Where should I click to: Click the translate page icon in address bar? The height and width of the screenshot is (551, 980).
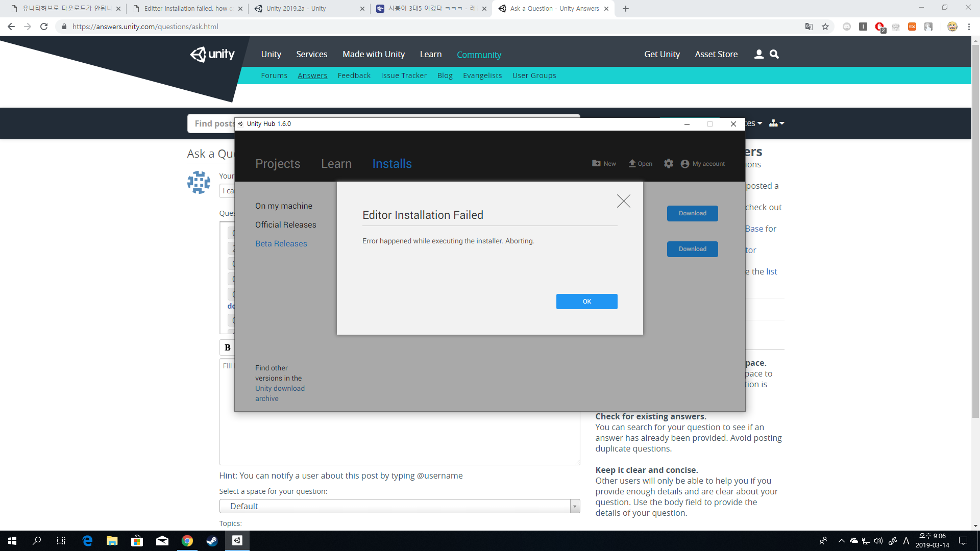click(809, 27)
